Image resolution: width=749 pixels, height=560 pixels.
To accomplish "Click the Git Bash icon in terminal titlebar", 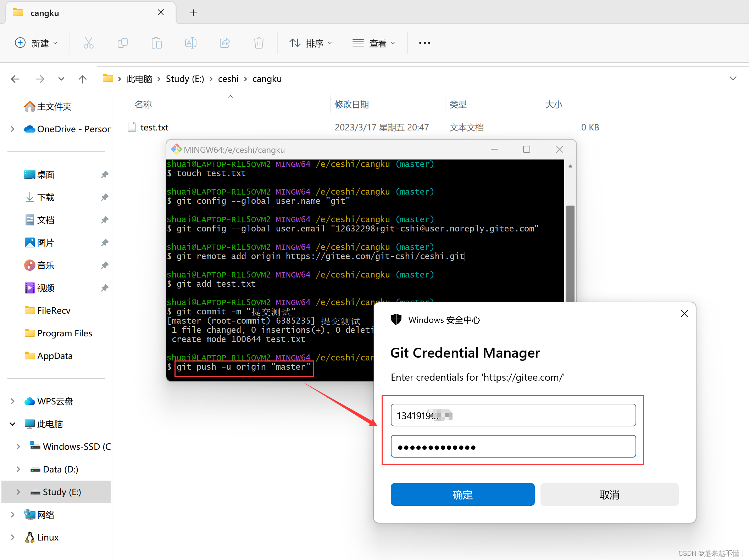I will (x=176, y=149).
